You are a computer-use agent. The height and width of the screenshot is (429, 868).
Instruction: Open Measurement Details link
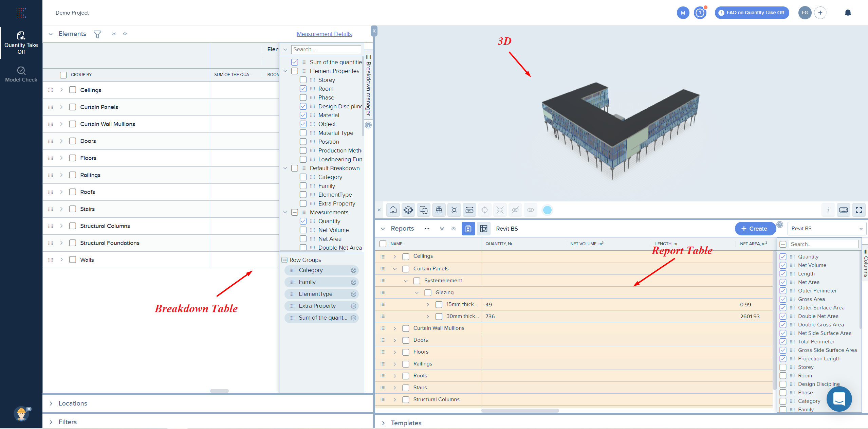click(324, 34)
